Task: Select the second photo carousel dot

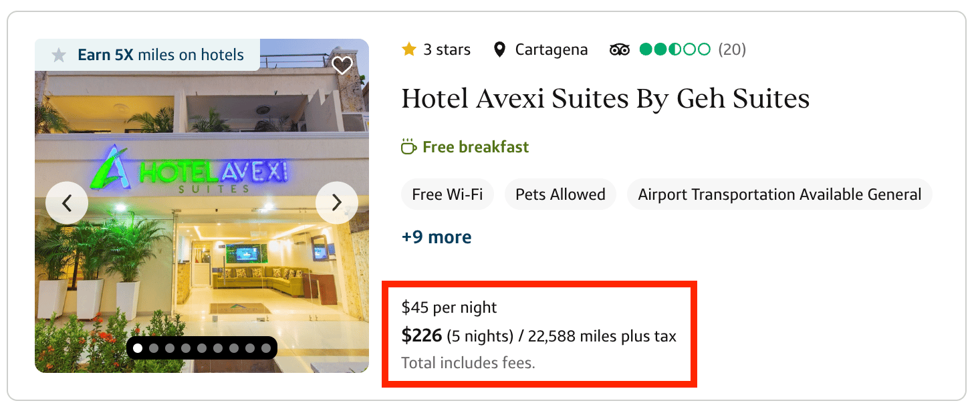Action: point(154,348)
